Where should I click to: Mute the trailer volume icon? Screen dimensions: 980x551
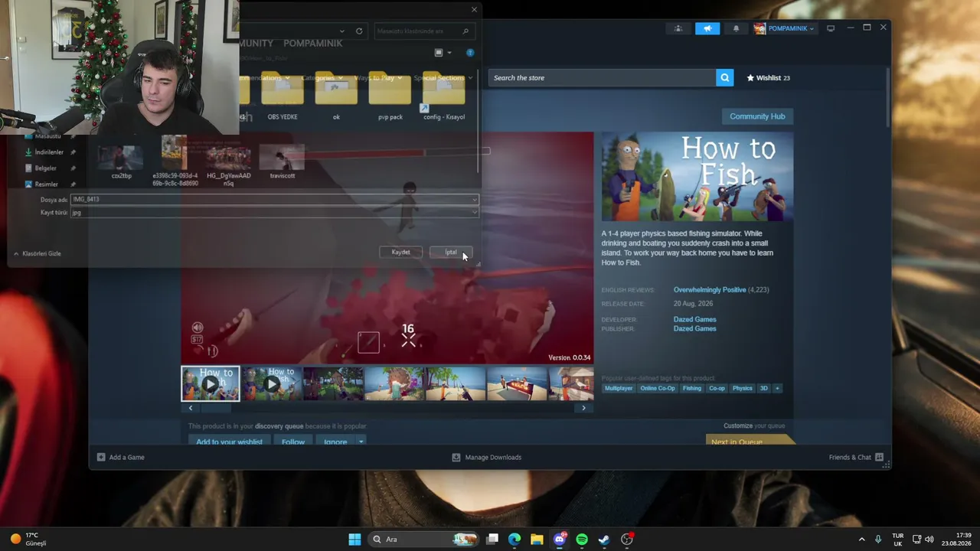tap(198, 328)
